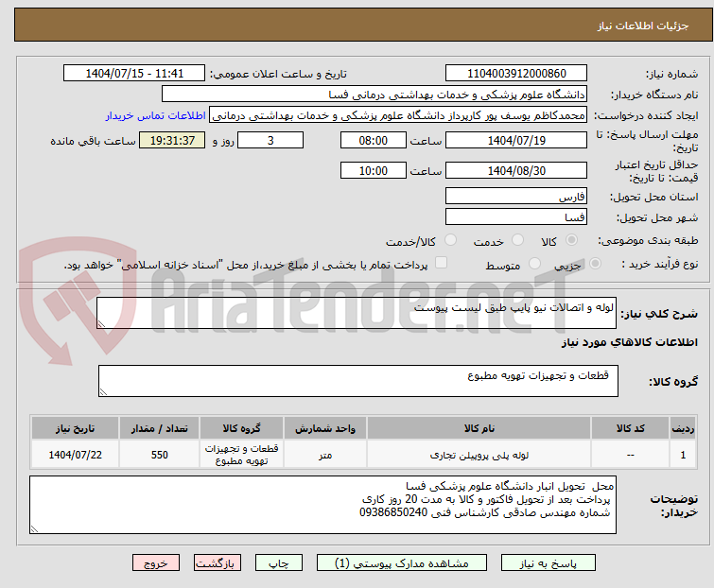Click the خروج exit button
714x588 pixels.
(x=156, y=563)
